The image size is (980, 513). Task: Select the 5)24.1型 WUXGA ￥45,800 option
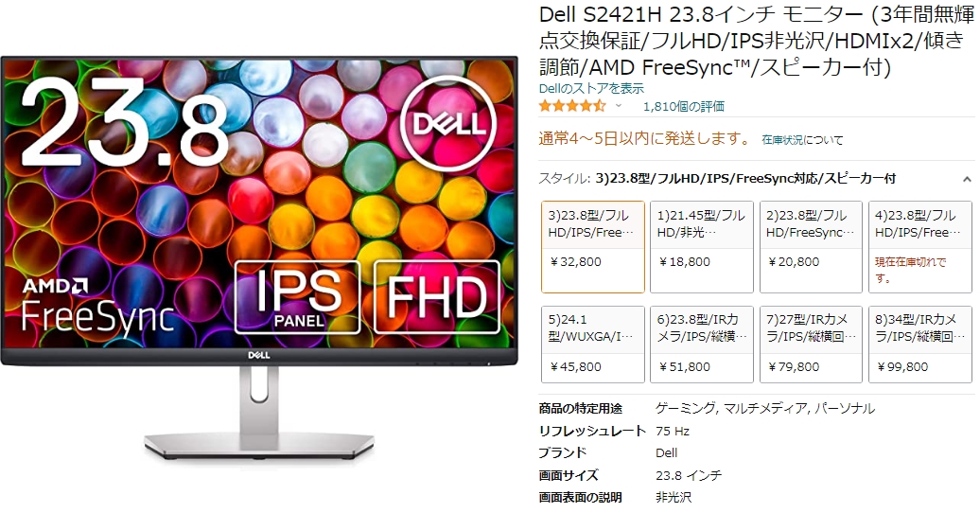[592, 345]
